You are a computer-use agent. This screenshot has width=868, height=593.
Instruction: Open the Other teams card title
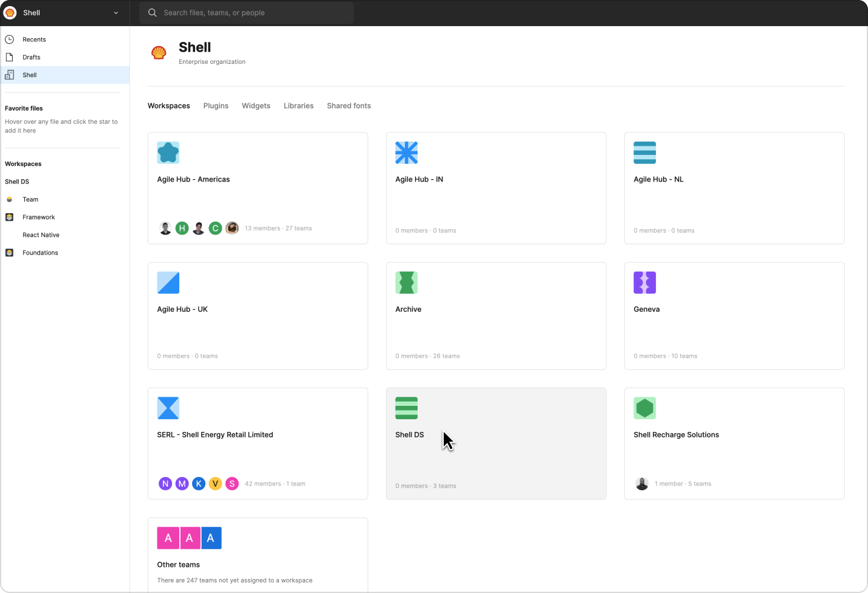179,565
